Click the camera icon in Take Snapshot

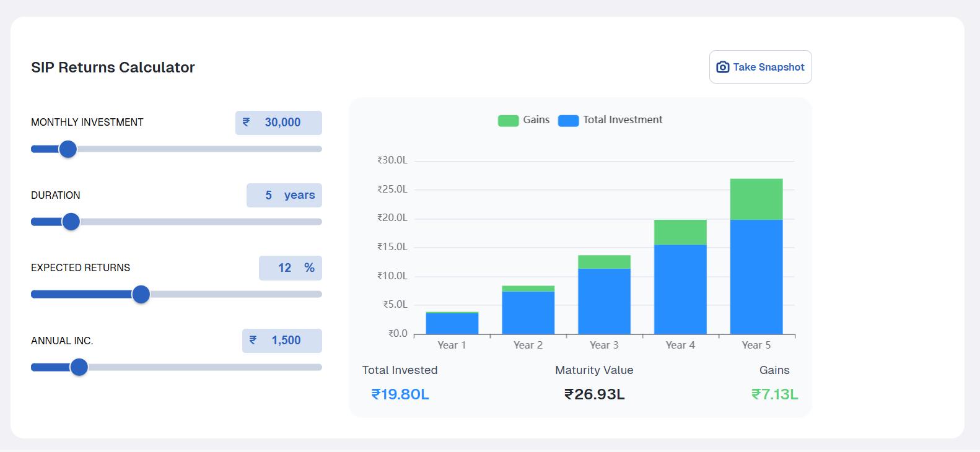pyautogui.click(x=722, y=67)
